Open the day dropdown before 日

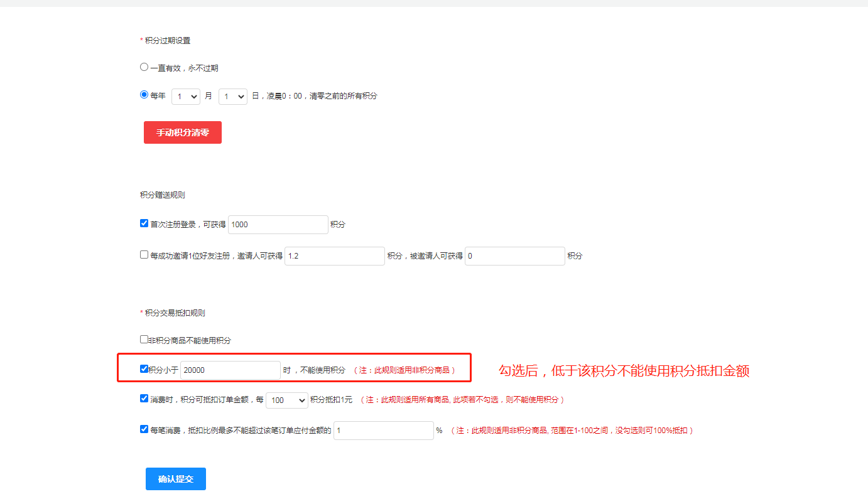pyautogui.click(x=232, y=96)
